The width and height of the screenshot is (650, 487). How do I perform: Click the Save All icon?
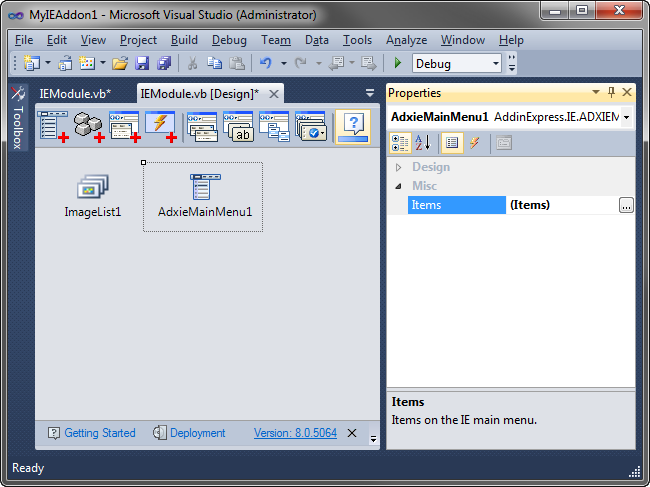point(164,63)
